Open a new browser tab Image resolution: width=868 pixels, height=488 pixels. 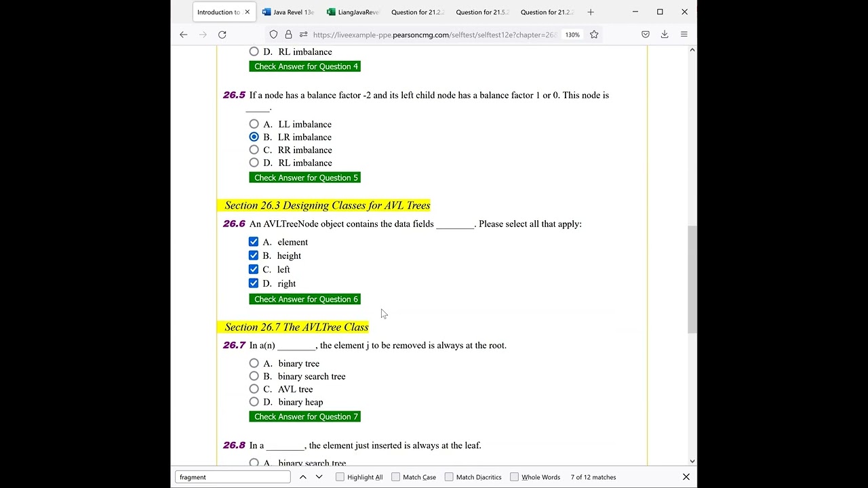coord(591,12)
